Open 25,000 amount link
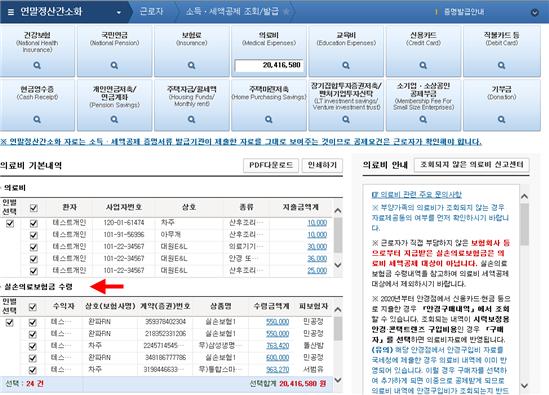Screen dimensions: 549x395 click(x=317, y=271)
